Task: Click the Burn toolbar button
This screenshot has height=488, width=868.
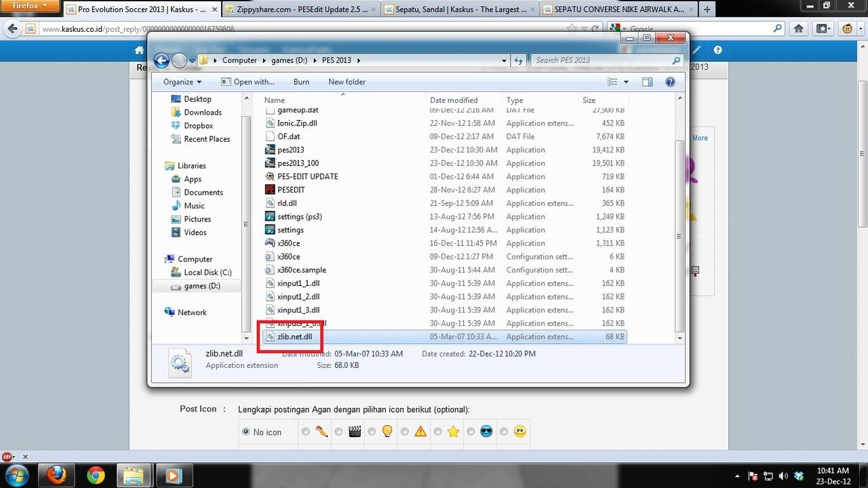Action: [x=301, y=82]
